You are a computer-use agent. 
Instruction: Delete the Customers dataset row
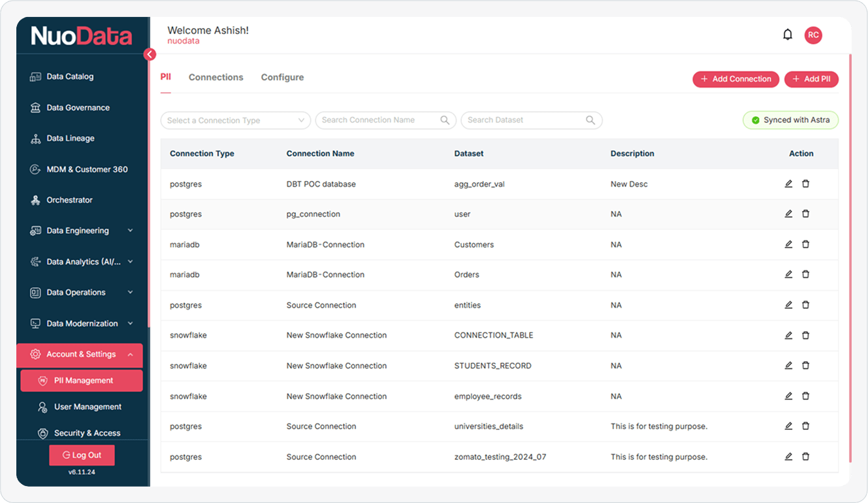point(805,244)
